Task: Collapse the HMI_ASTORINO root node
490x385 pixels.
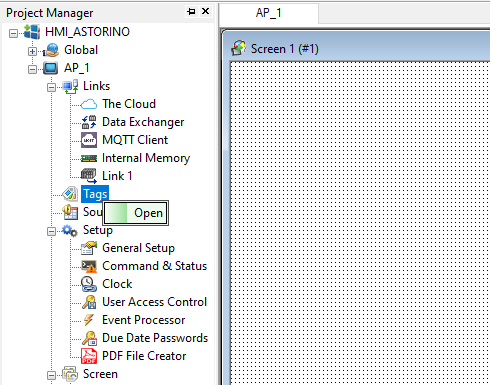Action: point(13,33)
